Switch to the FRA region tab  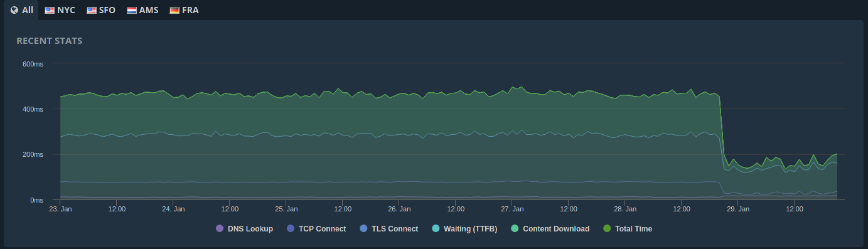point(185,10)
